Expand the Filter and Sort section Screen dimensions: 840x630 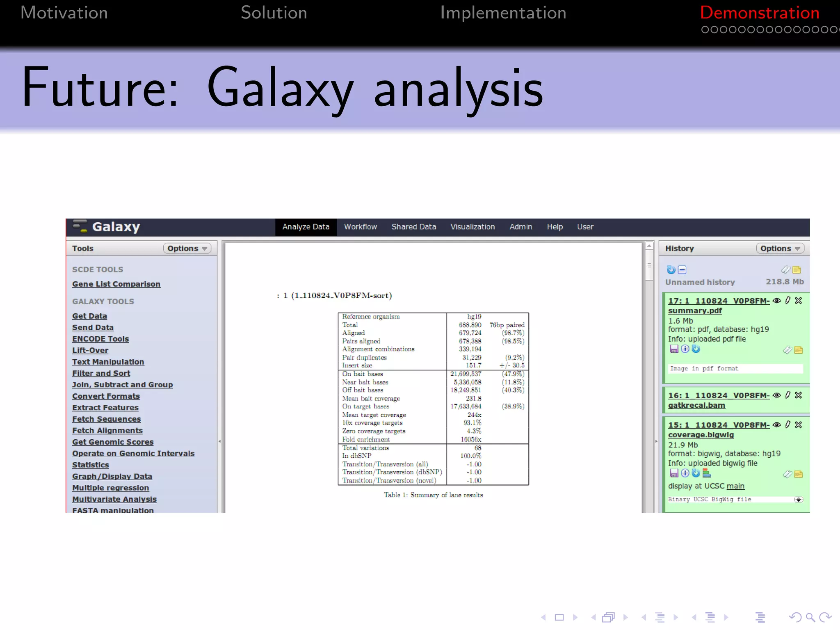(x=101, y=374)
